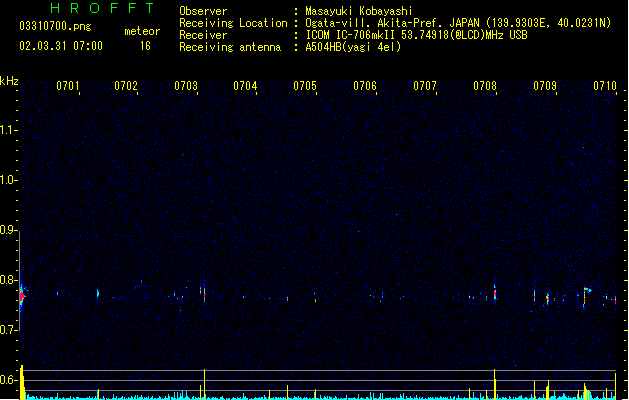Viewport: 629px width, 400px height.
Task: Click the Observer label
Action: (x=203, y=11)
